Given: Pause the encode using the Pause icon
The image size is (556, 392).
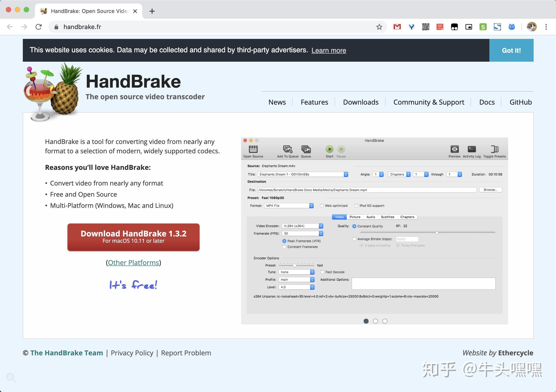Looking at the screenshot, I should pos(341,149).
